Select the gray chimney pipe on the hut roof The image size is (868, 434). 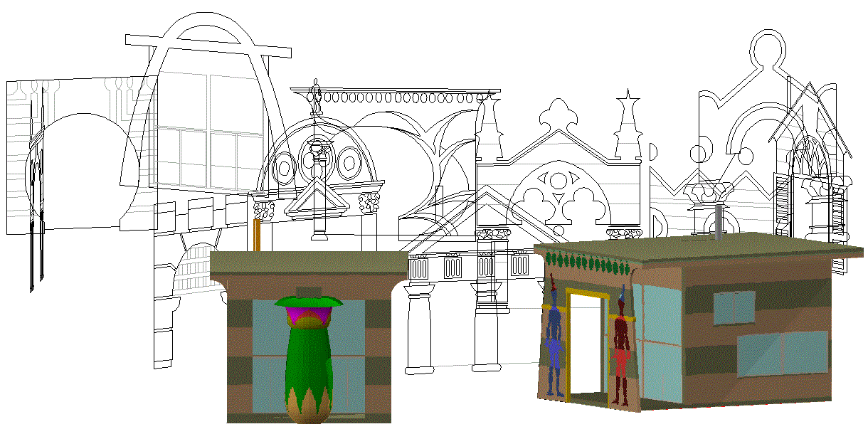pyautogui.click(x=717, y=219)
